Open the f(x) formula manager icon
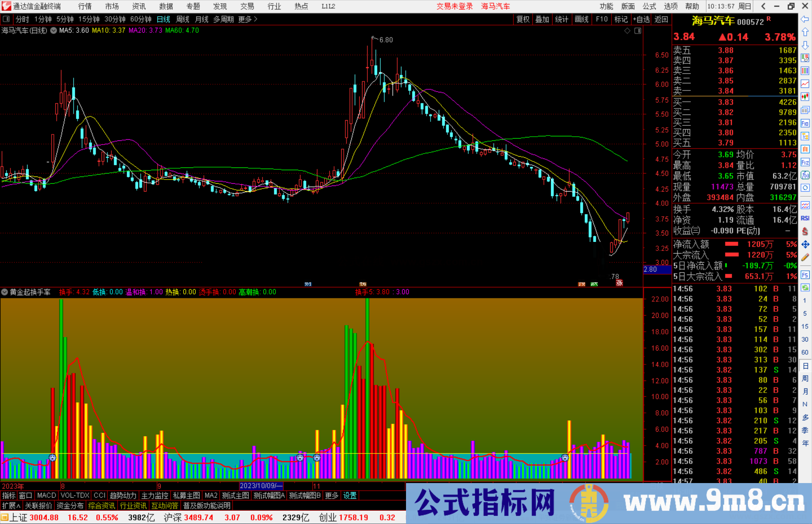The width and height of the screenshot is (812, 524). click(x=805, y=175)
